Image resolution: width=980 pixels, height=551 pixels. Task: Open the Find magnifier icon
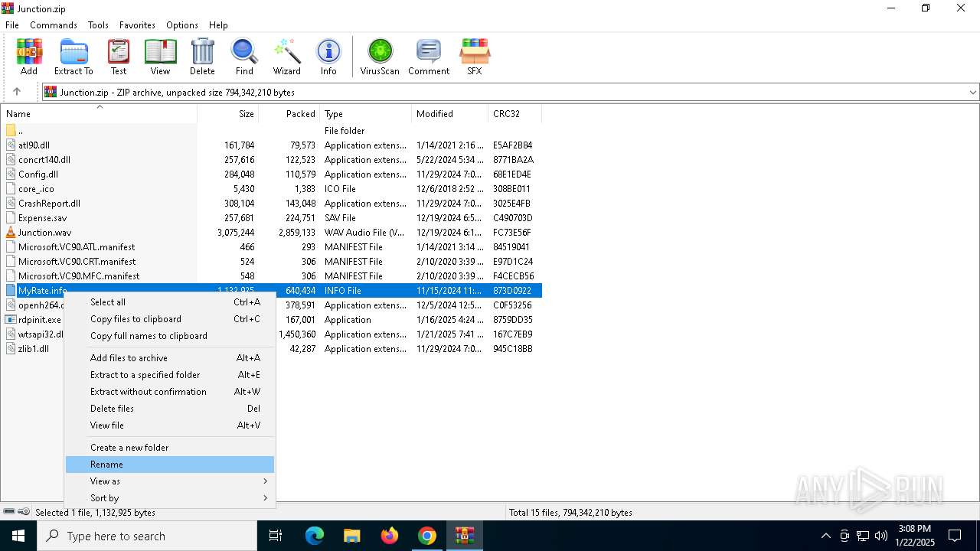coord(244,57)
